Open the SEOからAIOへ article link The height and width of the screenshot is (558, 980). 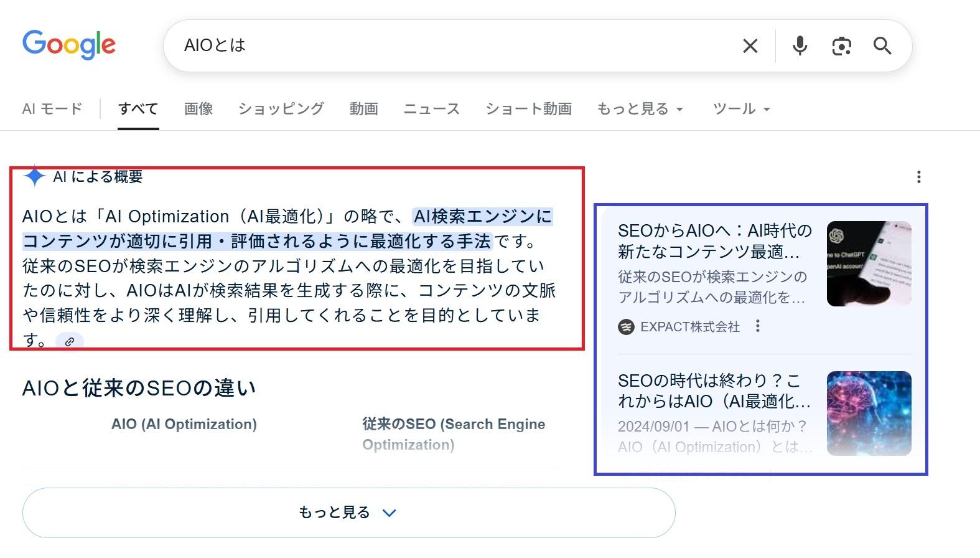[714, 241]
